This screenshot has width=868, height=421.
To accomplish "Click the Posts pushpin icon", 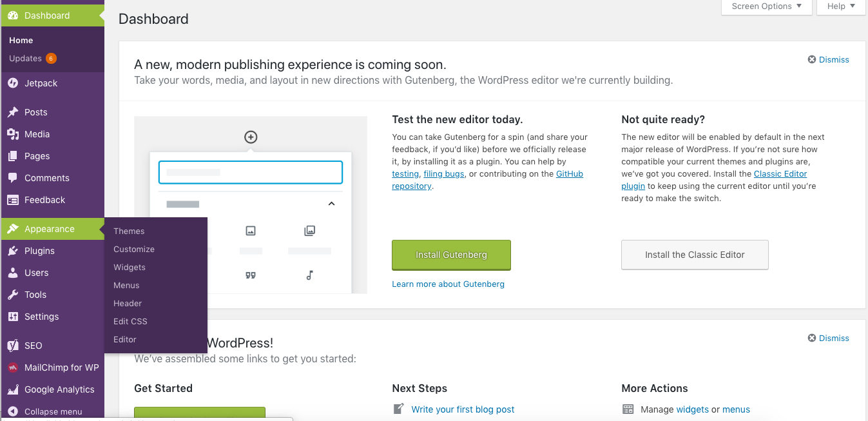I will [x=13, y=112].
